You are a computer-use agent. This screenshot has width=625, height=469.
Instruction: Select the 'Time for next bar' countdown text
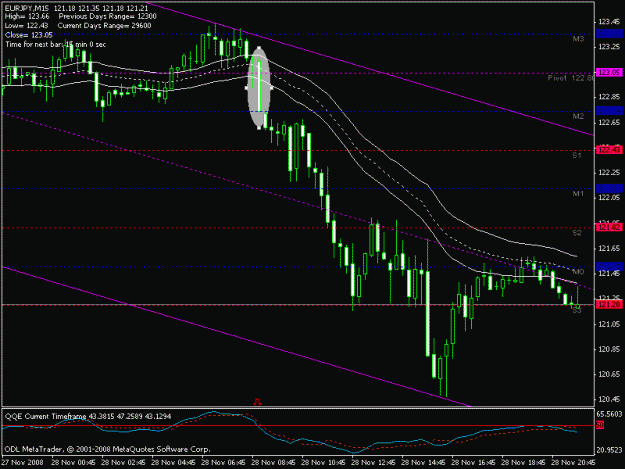pos(55,45)
